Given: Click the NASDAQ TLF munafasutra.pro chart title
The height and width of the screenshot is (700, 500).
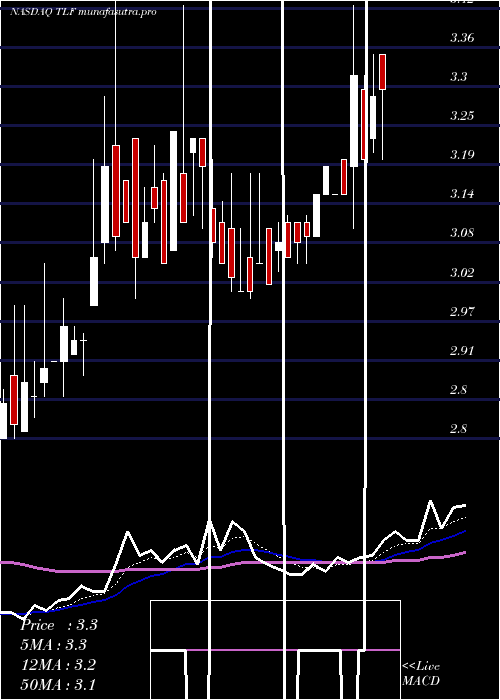Looking at the screenshot, I should tap(83, 12).
